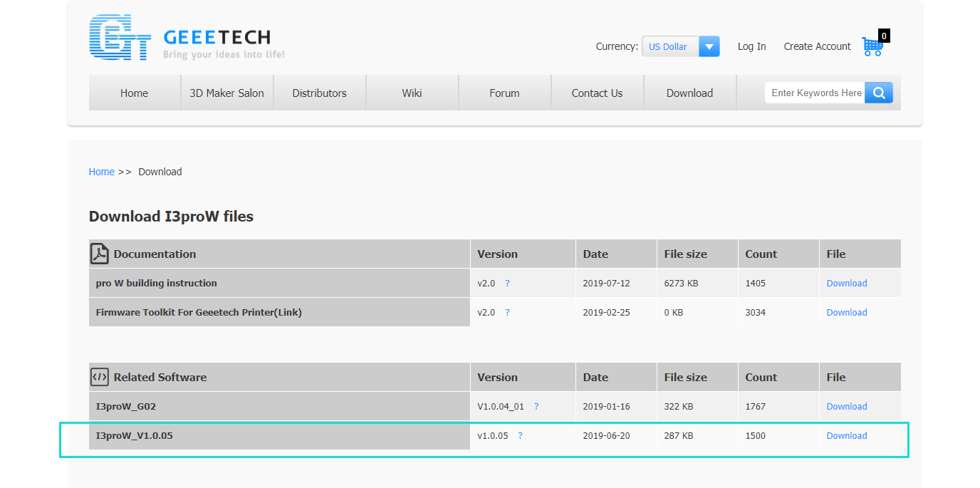Click the search magnifier button
The width and height of the screenshot is (980, 488).
coord(878,93)
